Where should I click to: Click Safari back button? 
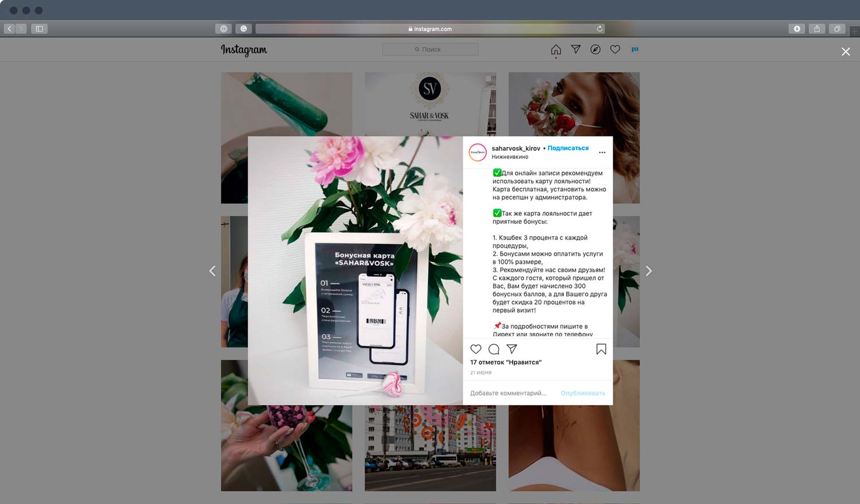point(9,29)
